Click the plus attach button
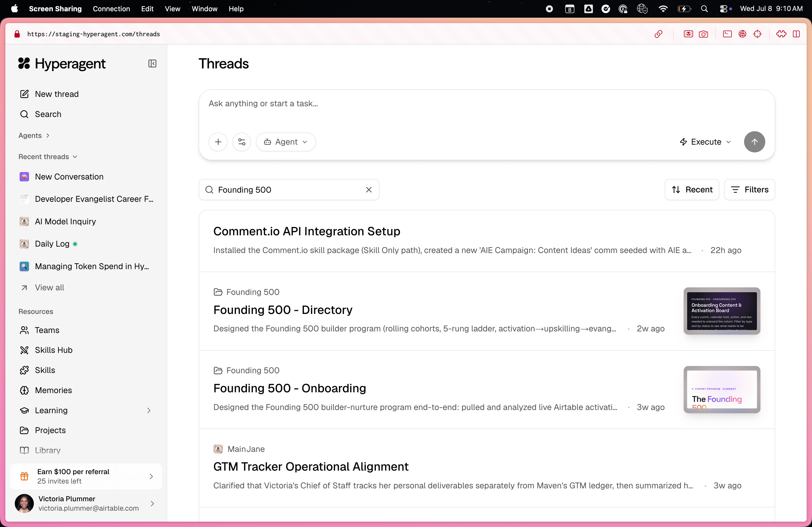The image size is (812, 527). tap(218, 142)
